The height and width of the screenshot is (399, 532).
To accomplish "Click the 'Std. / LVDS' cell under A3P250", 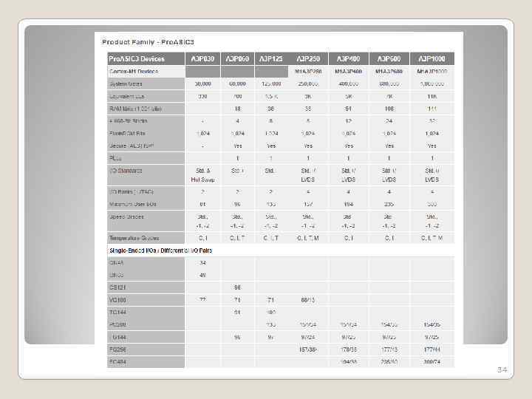I will click(x=308, y=175).
